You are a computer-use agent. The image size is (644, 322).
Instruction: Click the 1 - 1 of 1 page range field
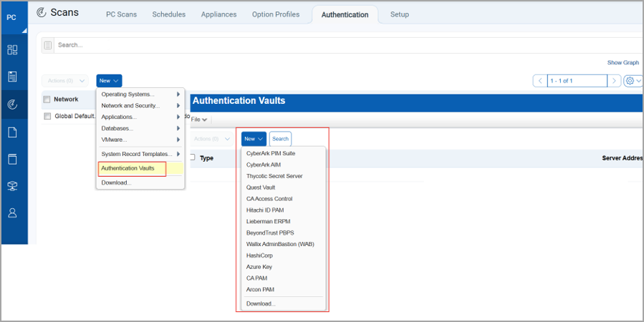[x=577, y=81]
